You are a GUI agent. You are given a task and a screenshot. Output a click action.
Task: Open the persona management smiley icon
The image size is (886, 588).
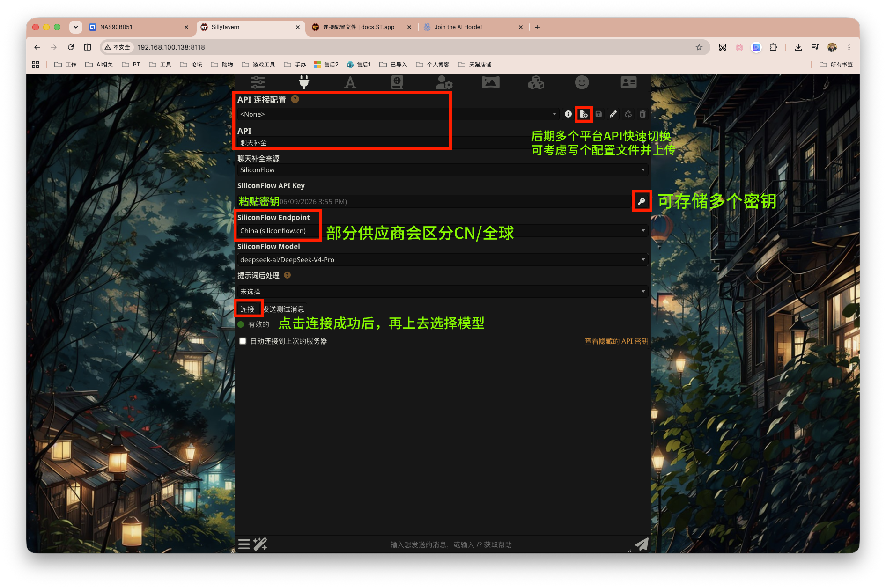click(x=582, y=82)
